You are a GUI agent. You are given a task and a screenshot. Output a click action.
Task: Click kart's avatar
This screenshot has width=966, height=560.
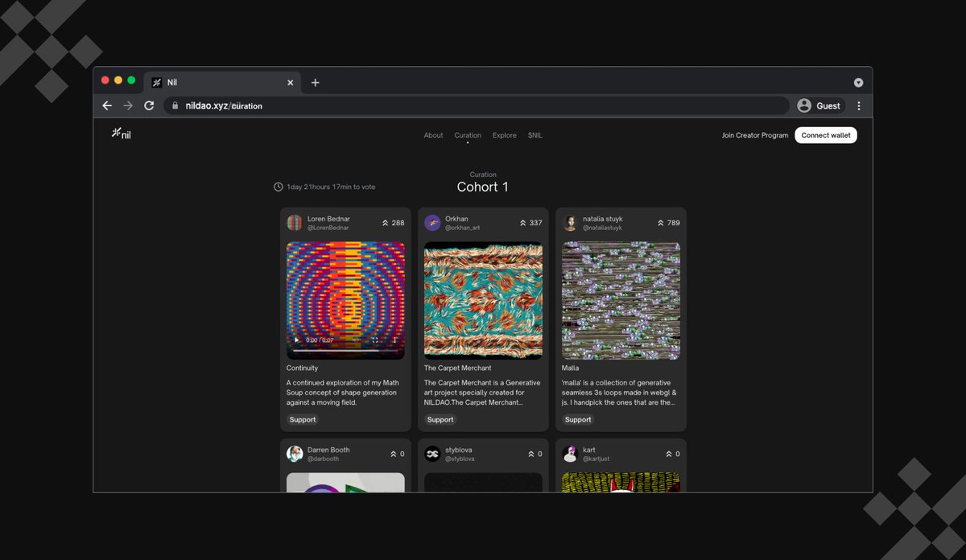click(x=570, y=454)
